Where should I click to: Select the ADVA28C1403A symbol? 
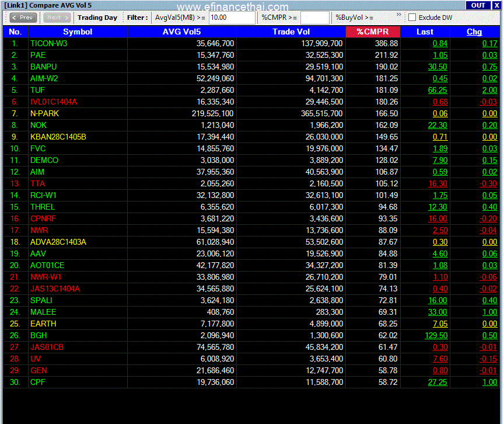point(58,242)
